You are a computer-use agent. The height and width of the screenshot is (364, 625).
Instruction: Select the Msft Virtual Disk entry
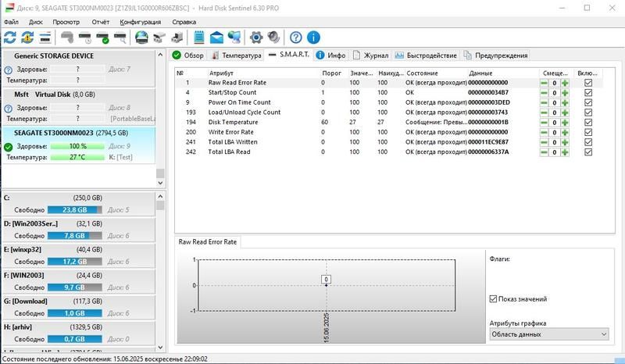pos(79,106)
